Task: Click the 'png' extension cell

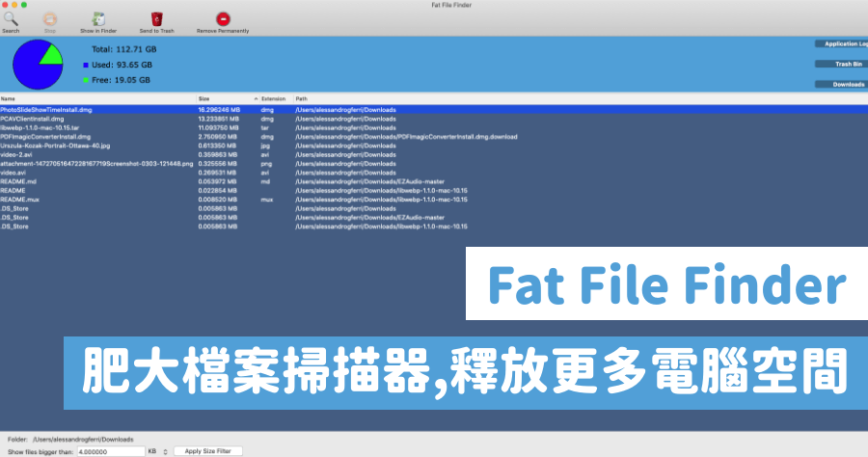Action: click(266, 164)
